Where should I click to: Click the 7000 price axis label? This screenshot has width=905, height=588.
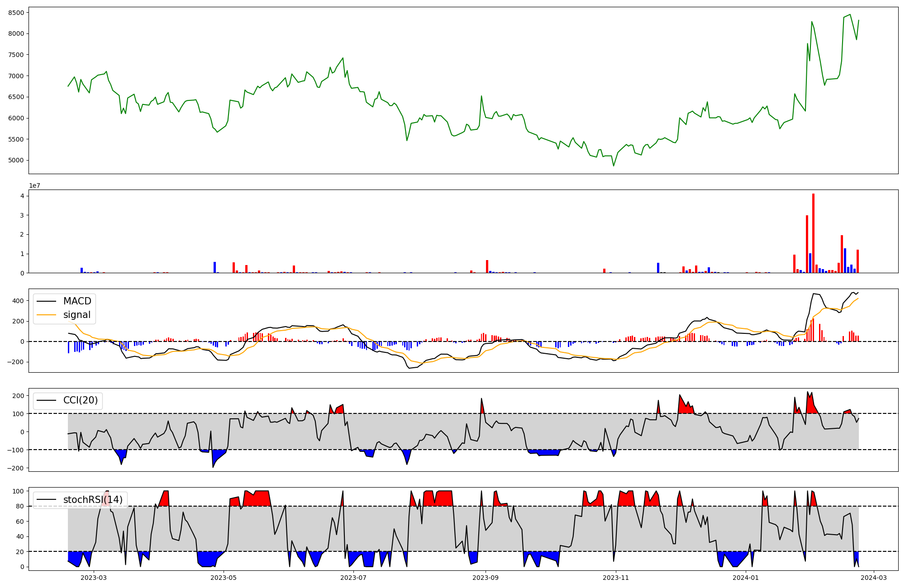pyautogui.click(x=16, y=76)
